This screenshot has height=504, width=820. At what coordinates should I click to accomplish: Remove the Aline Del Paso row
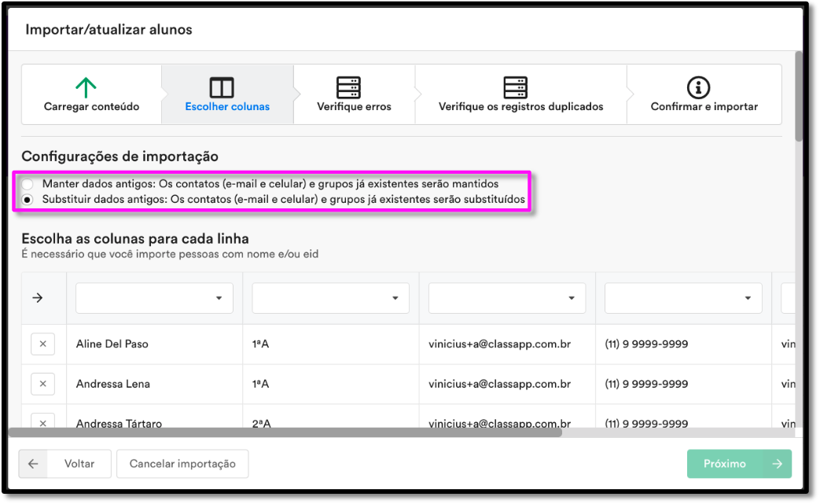(42, 344)
